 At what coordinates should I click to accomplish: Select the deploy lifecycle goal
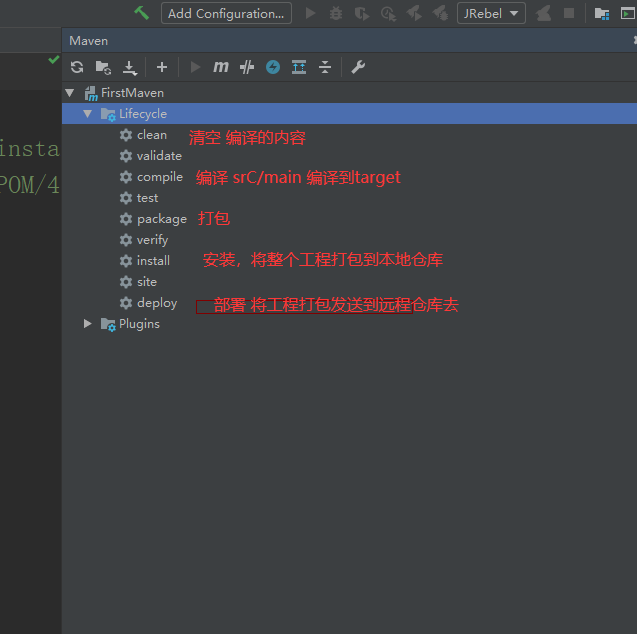coord(157,303)
